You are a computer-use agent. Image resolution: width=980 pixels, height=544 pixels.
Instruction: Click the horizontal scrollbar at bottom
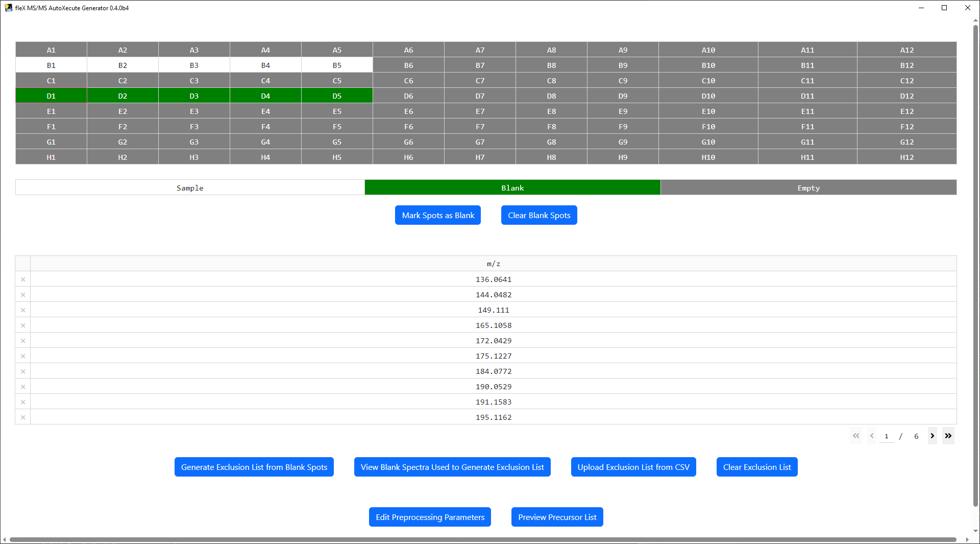pos(482,539)
